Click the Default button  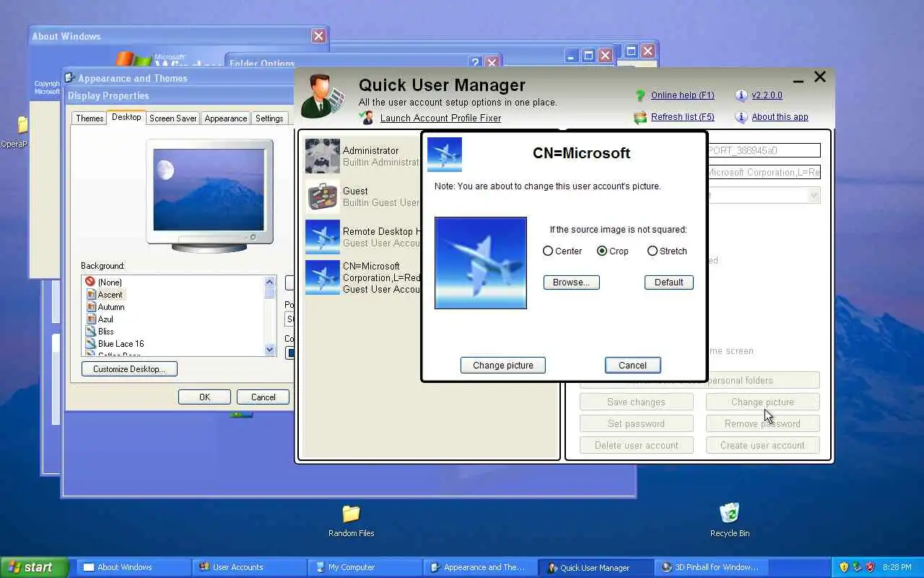(669, 282)
